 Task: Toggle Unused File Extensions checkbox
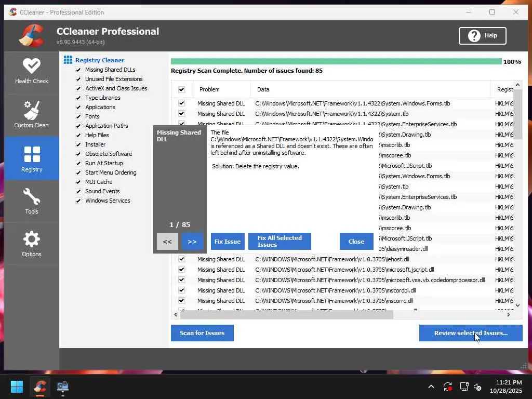(78, 79)
